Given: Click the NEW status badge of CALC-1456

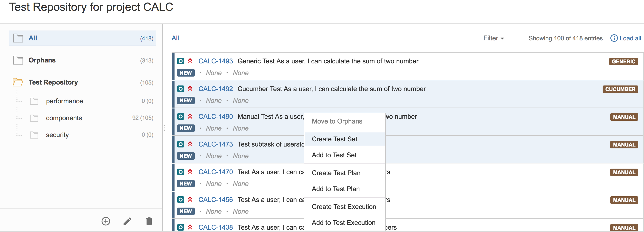Looking at the screenshot, I should pos(186,211).
